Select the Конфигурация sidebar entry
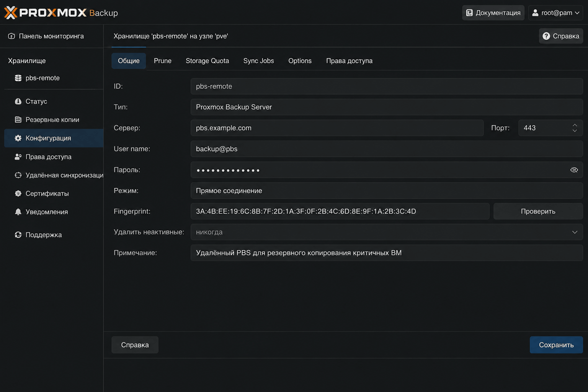The image size is (588, 392). coord(54,138)
